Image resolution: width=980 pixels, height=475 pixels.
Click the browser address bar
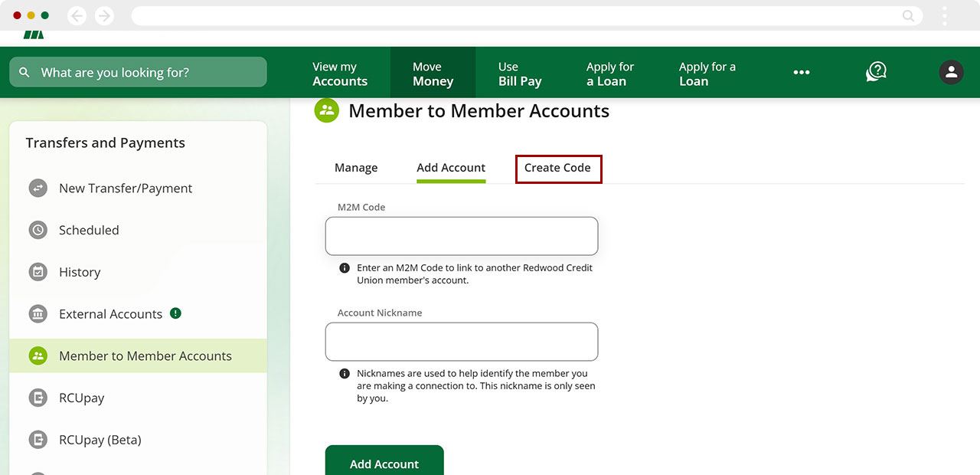click(x=527, y=15)
